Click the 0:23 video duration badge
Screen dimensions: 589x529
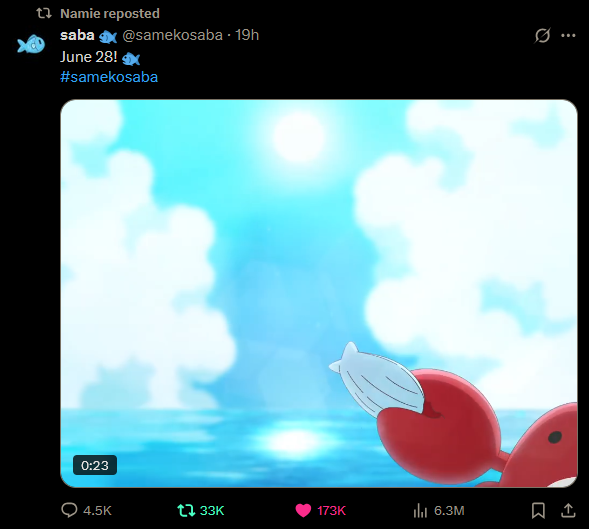coord(95,465)
